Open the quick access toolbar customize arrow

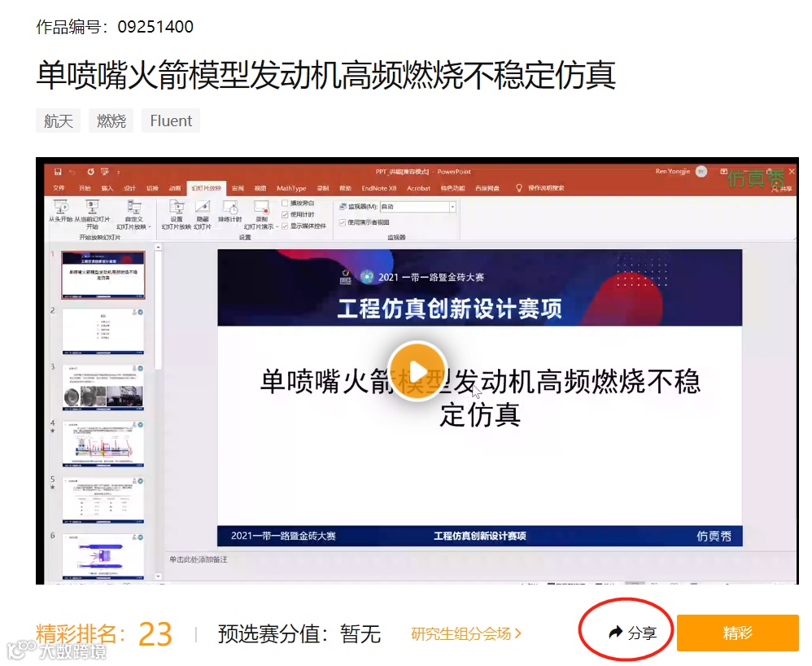119,172
